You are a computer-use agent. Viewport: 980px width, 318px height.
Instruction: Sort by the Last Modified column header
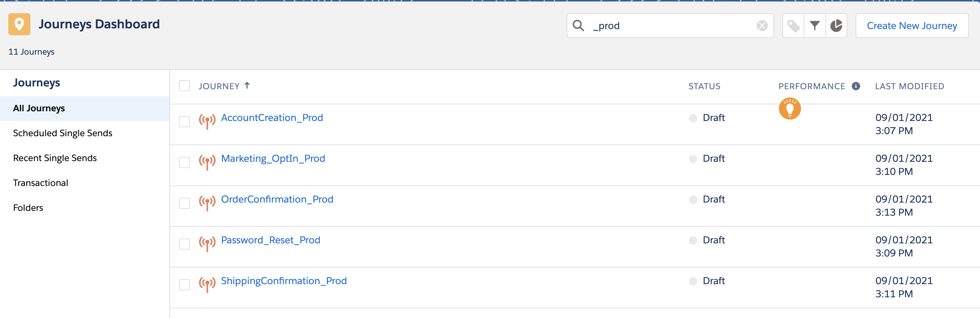(909, 86)
